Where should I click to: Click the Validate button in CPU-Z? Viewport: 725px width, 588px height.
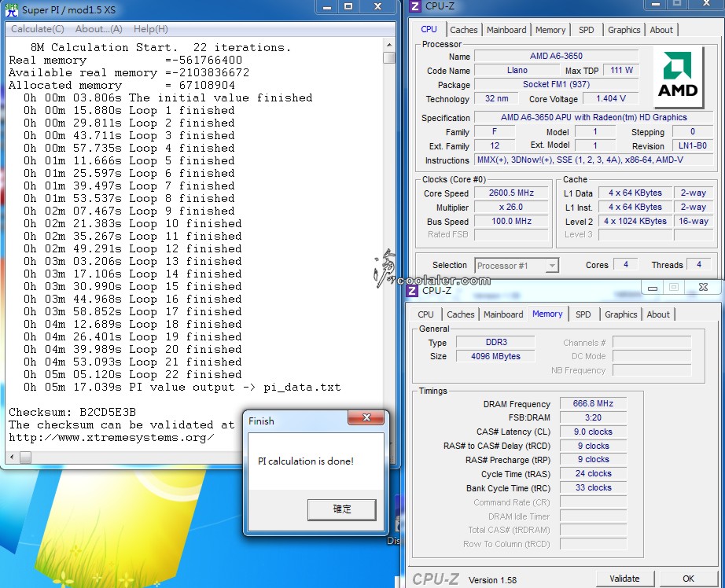pyautogui.click(x=624, y=579)
